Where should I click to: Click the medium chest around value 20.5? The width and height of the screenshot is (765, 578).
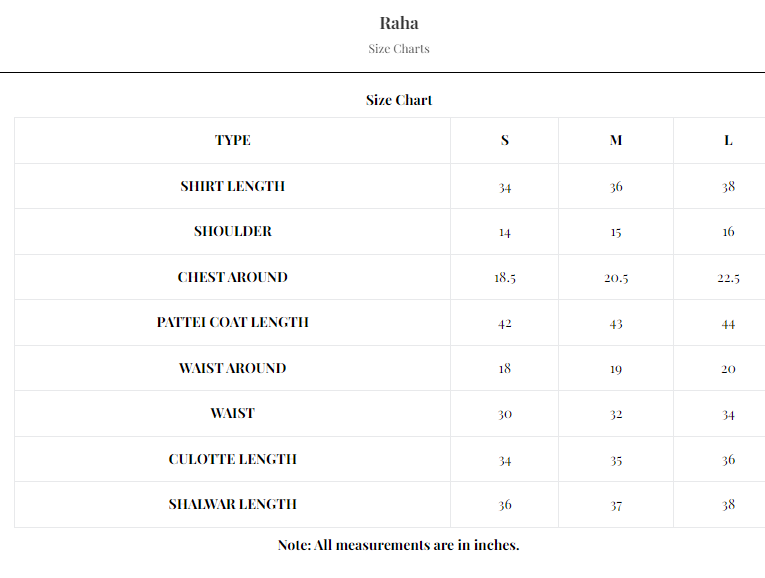click(x=616, y=278)
